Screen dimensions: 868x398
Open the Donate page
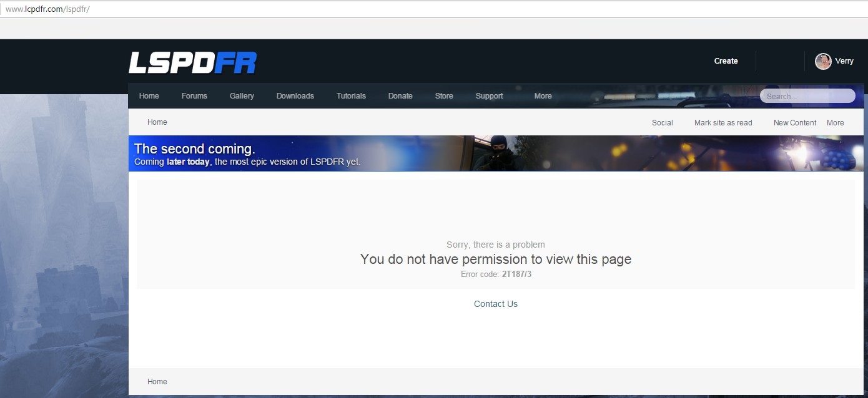pos(400,96)
